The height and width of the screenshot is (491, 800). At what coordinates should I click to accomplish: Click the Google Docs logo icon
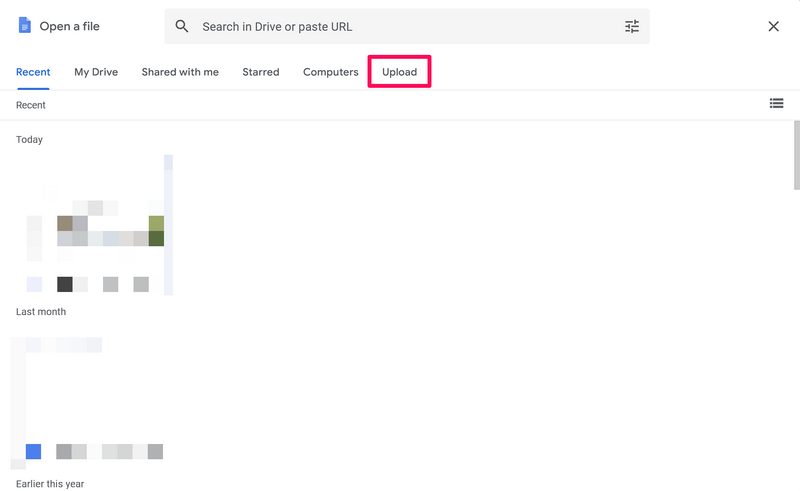pyautogui.click(x=25, y=26)
